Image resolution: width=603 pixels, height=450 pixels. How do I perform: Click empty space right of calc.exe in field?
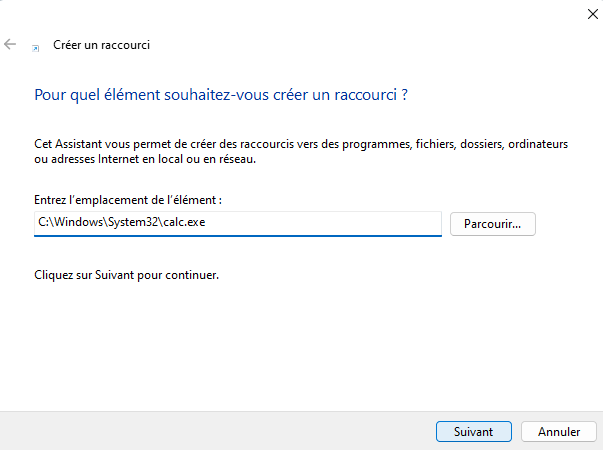(x=323, y=223)
